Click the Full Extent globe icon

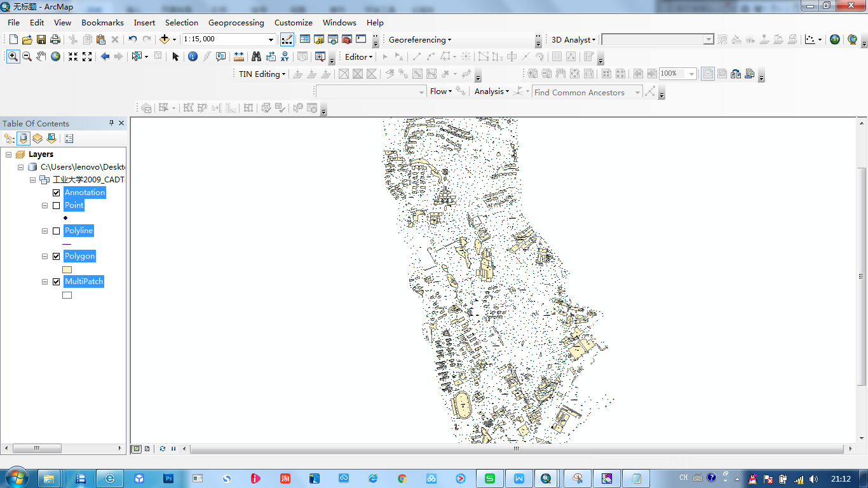(56, 57)
